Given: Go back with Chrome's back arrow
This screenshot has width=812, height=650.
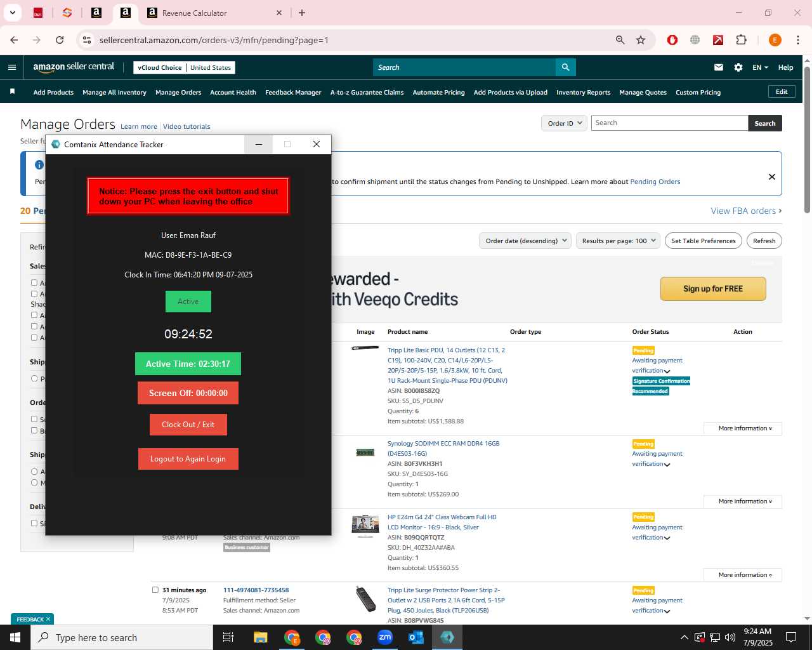Looking at the screenshot, I should tap(14, 40).
